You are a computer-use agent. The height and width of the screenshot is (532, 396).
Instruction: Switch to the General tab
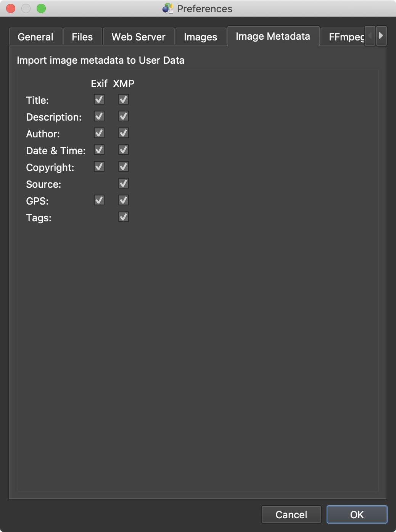[x=35, y=37]
